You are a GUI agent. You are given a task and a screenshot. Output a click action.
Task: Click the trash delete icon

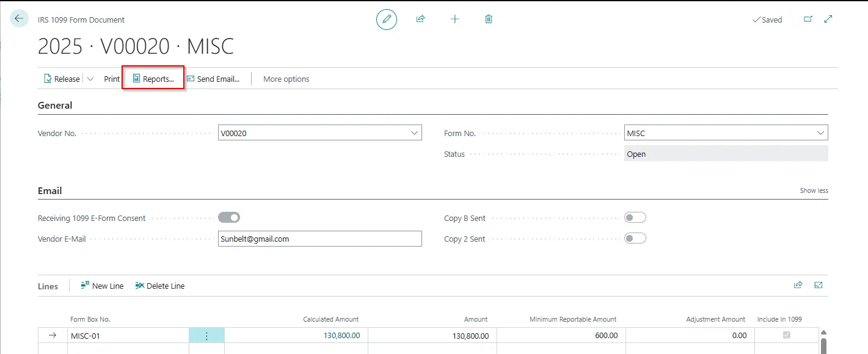489,20
